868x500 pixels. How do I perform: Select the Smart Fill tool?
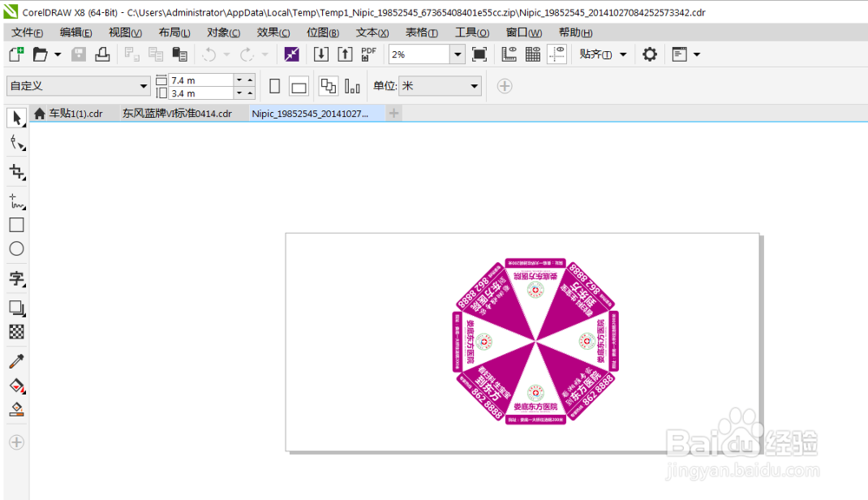coord(16,409)
